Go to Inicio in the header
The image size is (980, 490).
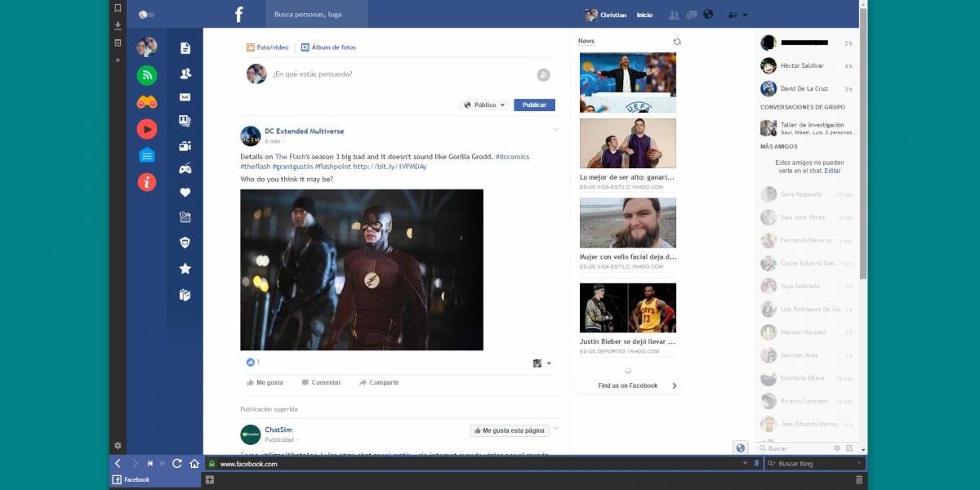click(645, 15)
